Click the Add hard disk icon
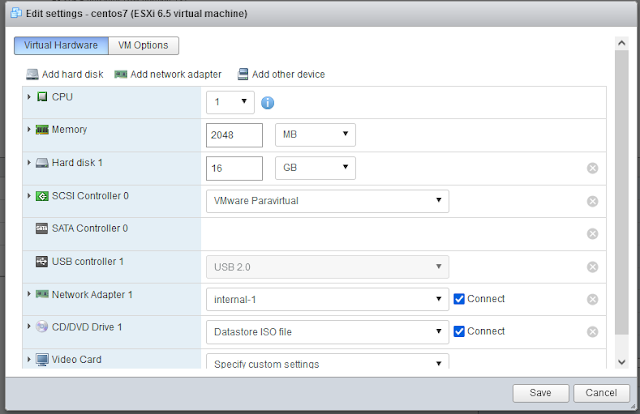 (x=32, y=74)
